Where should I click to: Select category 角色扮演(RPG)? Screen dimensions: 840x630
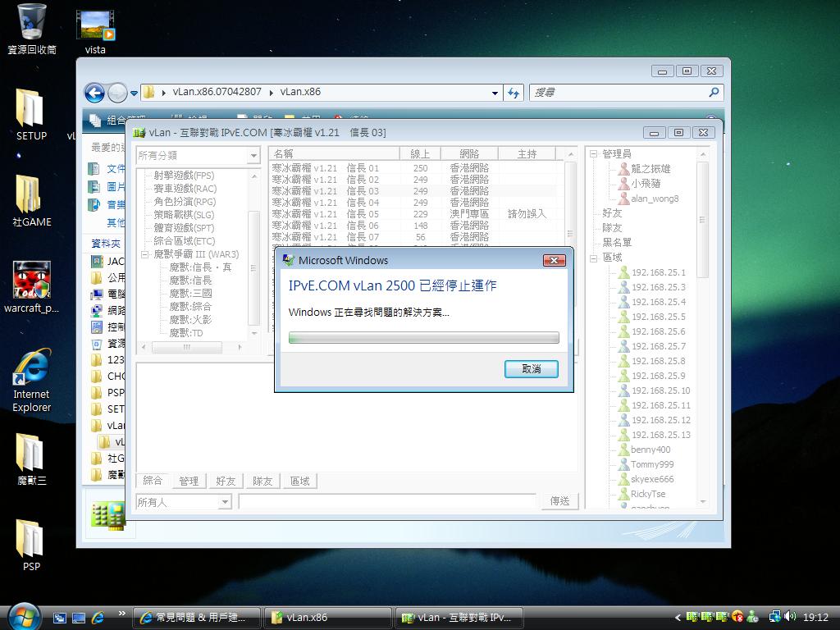coord(185,202)
